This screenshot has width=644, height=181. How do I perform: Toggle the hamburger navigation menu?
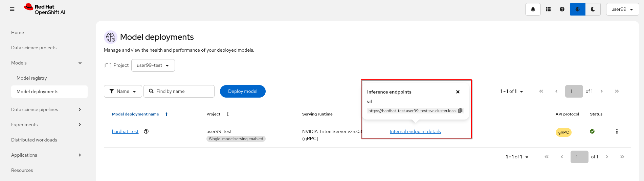coord(12,9)
